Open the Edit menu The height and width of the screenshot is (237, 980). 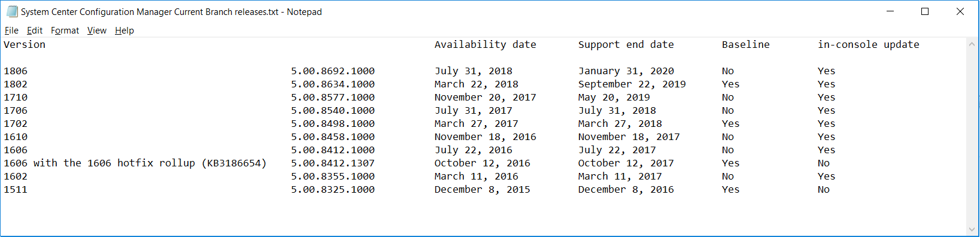35,31
